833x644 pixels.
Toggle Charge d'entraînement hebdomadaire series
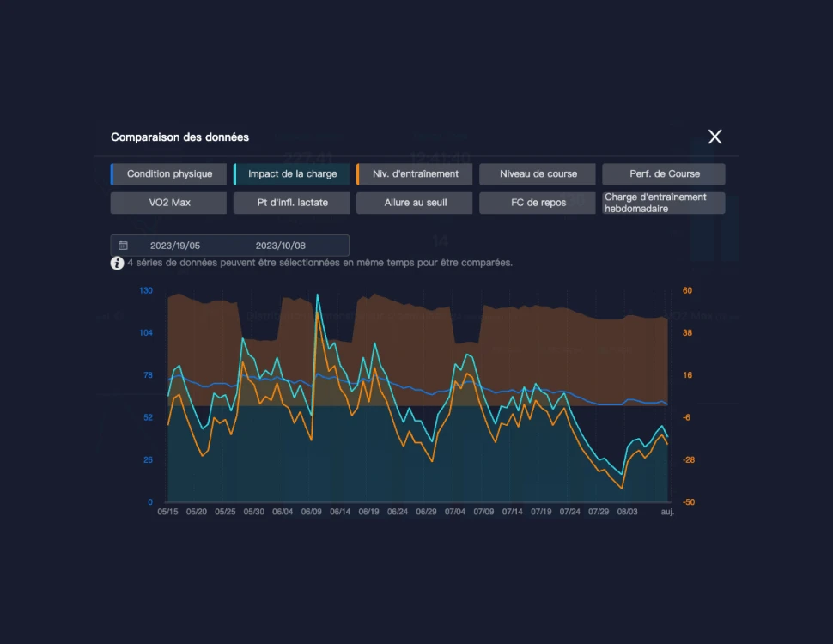664,204
